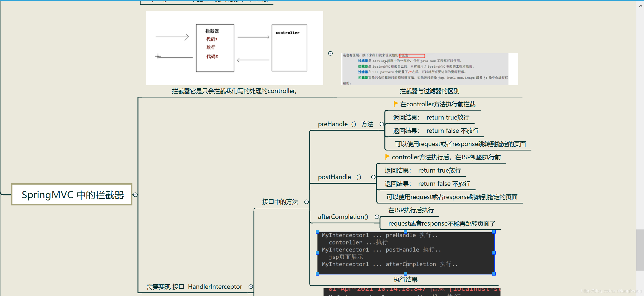Click the right-middle resize handle of console image
The image size is (644, 296).
point(494,253)
